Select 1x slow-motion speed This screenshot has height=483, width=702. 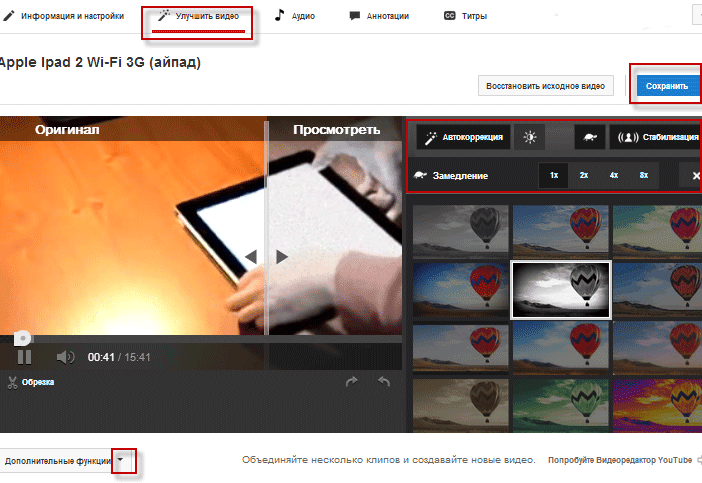point(554,175)
